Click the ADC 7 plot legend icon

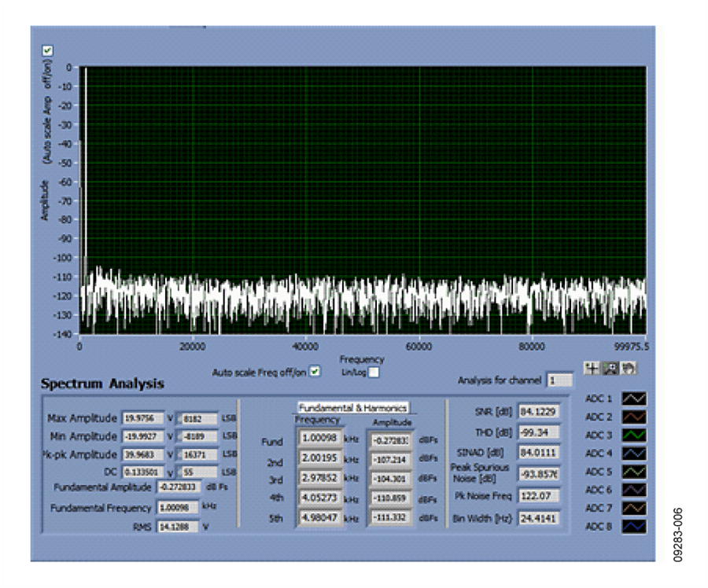[x=634, y=508]
